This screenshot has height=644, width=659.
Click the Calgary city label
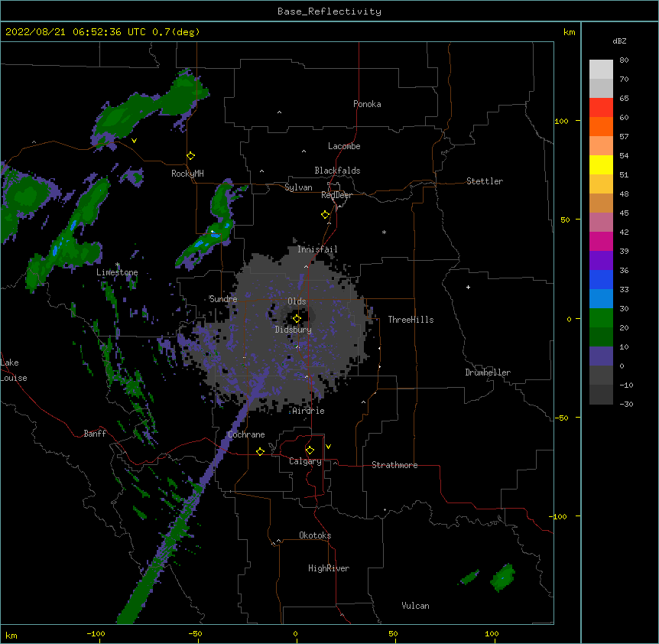tap(305, 461)
